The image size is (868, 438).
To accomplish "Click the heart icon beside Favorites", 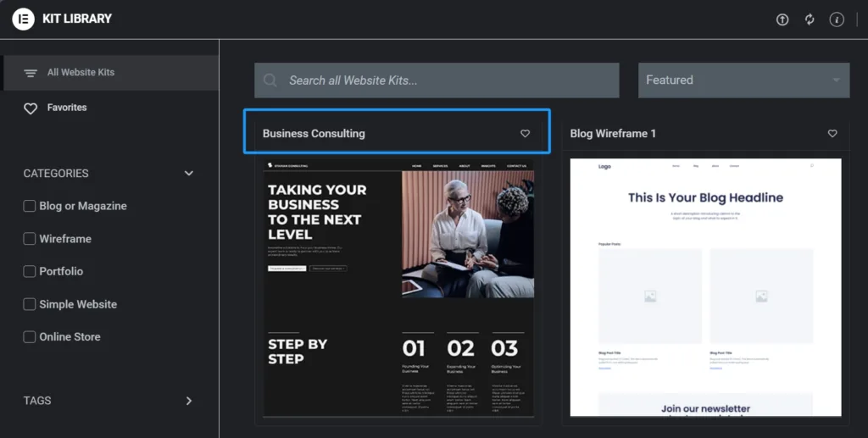I will tap(31, 108).
